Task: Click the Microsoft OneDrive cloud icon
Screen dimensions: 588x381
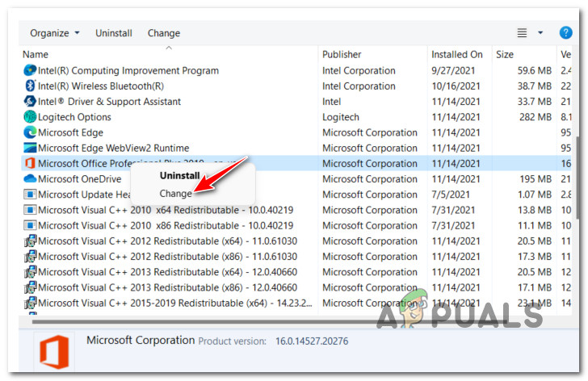Action: [30, 178]
